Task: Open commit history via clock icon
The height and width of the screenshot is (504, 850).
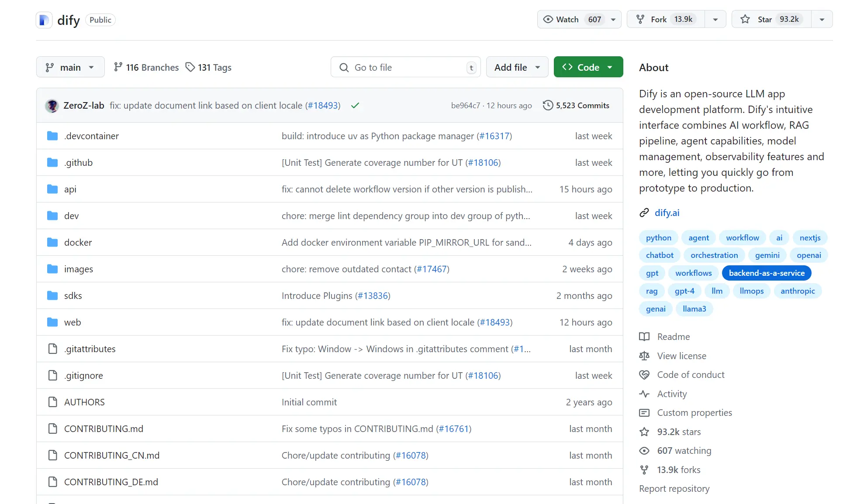Action: [548, 106]
